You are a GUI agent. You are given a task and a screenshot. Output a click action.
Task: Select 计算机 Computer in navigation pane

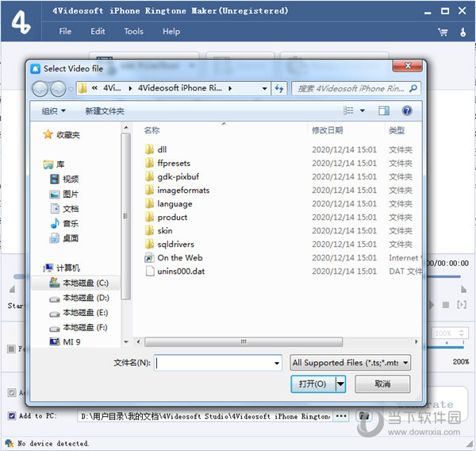[x=61, y=268]
